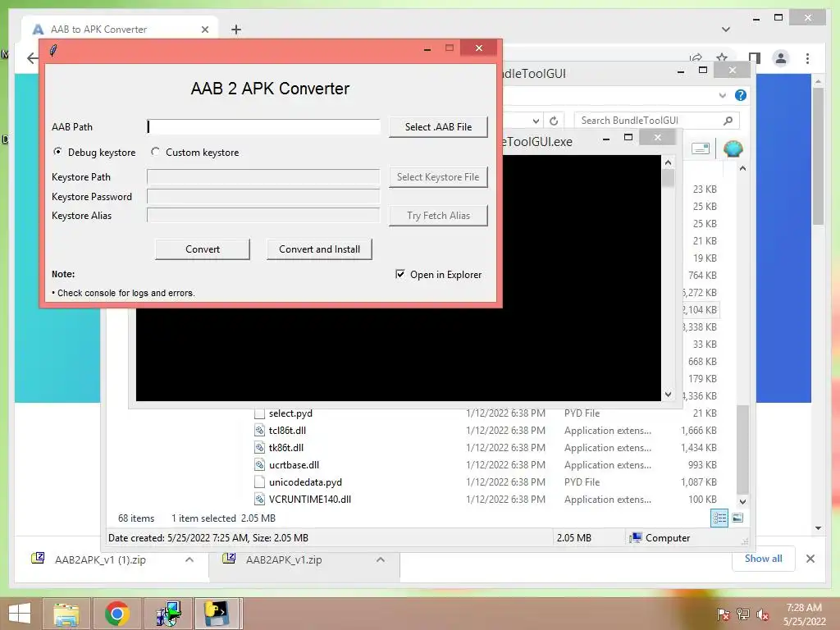This screenshot has height=630, width=840.
Task: Open the AAB2APK_v1 (1).zip download
Action: 100,559
